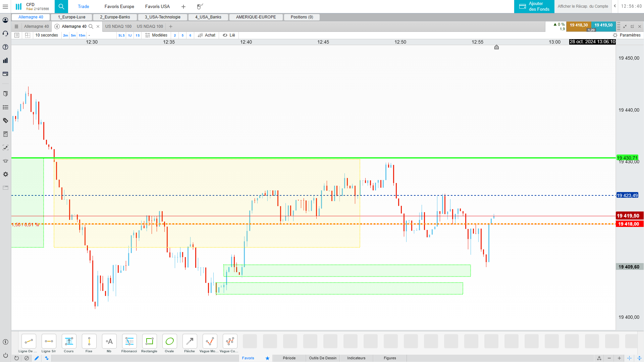This screenshot has height=362, width=644.
Task: Open the settings gear in left sidebar
Action: pyautogui.click(x=5, y=174)
